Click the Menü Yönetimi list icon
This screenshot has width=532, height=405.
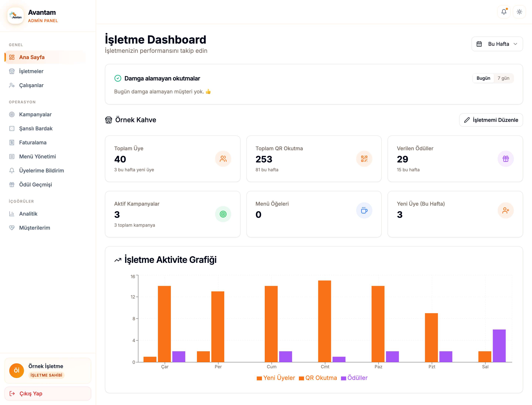coord(12,157)
